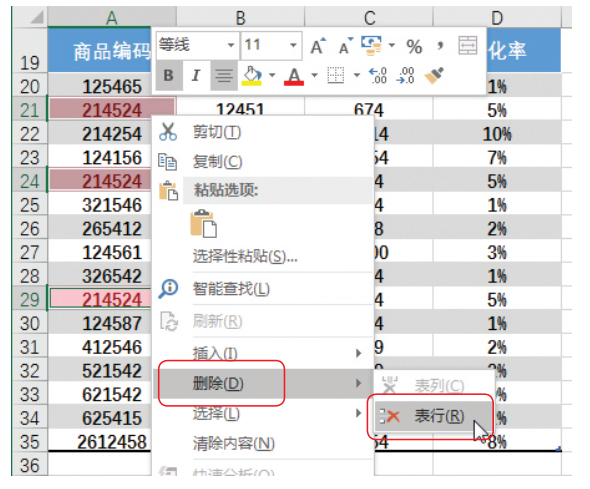Click active cell 214524 in row 29
The image size is (590, 489).
(x=100, y=299)
